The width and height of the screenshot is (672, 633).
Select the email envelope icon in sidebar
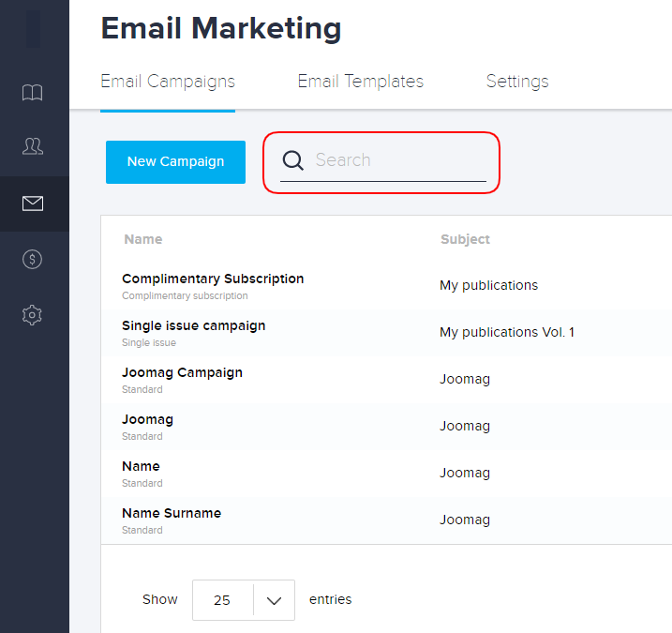coord(33,203)
